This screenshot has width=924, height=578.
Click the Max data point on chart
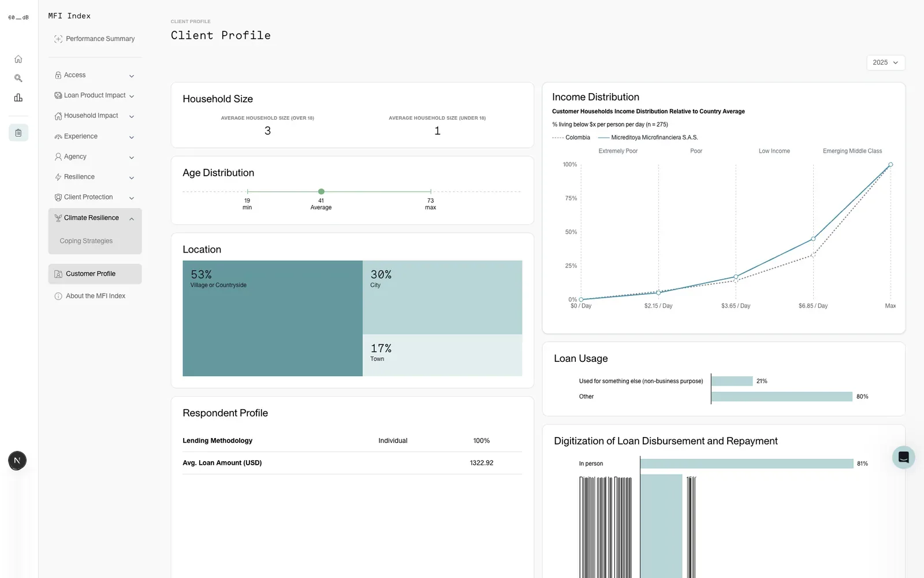coord(891,165)
